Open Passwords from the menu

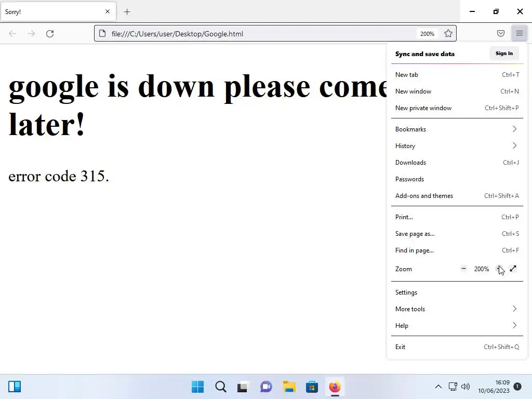(x=457, y=179)
